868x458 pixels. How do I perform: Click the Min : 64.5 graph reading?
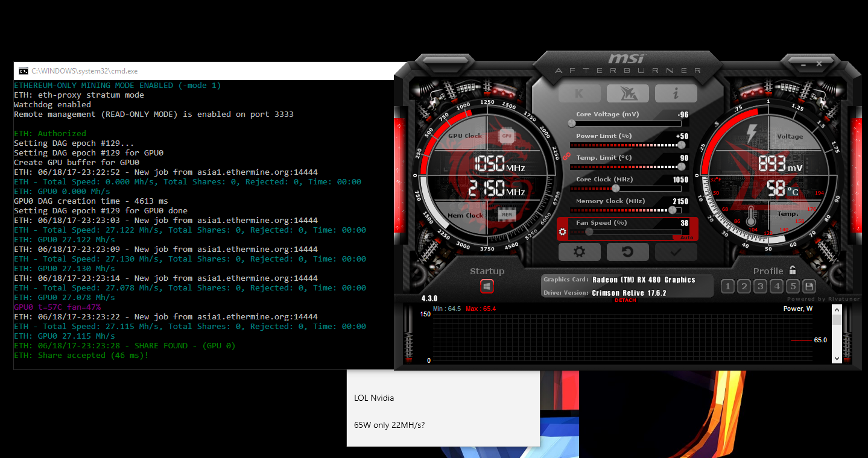pos(447,309)
